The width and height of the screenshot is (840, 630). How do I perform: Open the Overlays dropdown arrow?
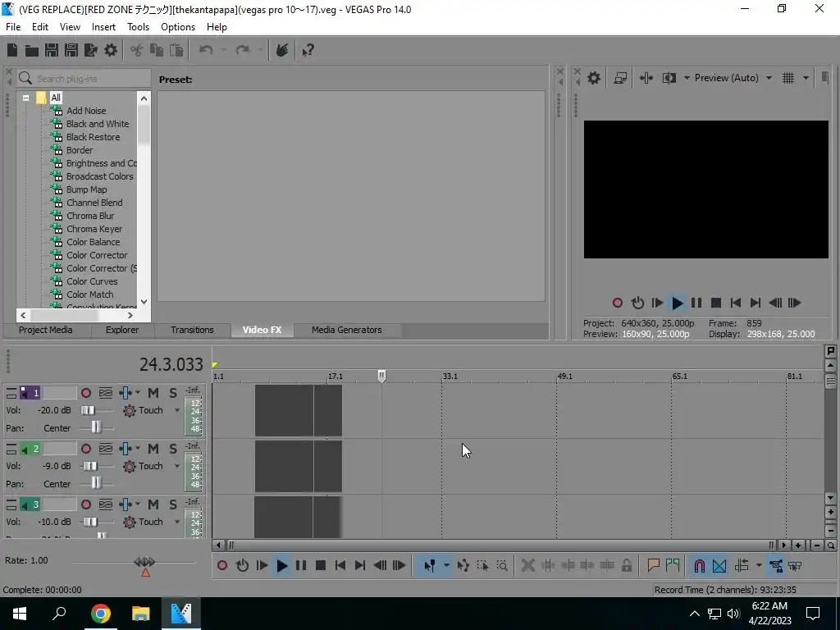tap(806, 78)
